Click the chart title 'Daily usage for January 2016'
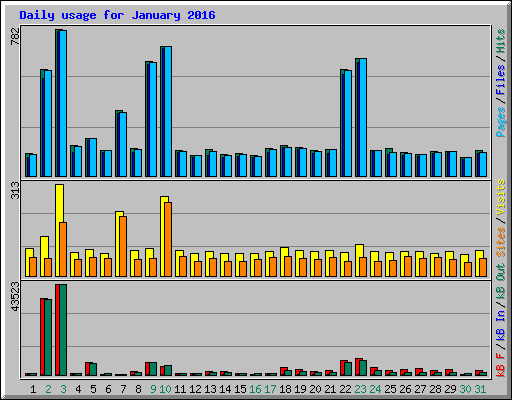This screenshot has width=512, height=400. [x=117, y=15]
